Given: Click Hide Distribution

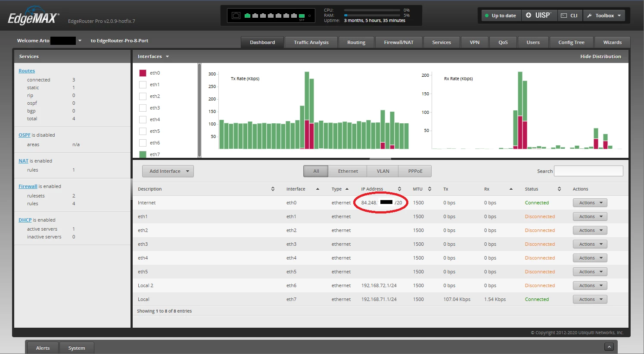Looking at the screenshot, I should pyautogui.click(x=600, y=56).
